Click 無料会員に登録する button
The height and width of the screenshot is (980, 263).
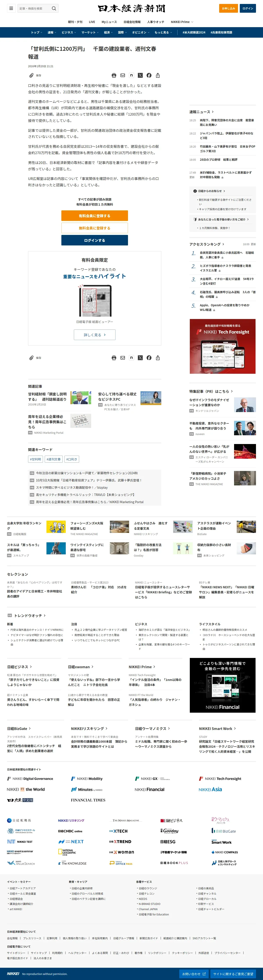click(x=94, y=228)
